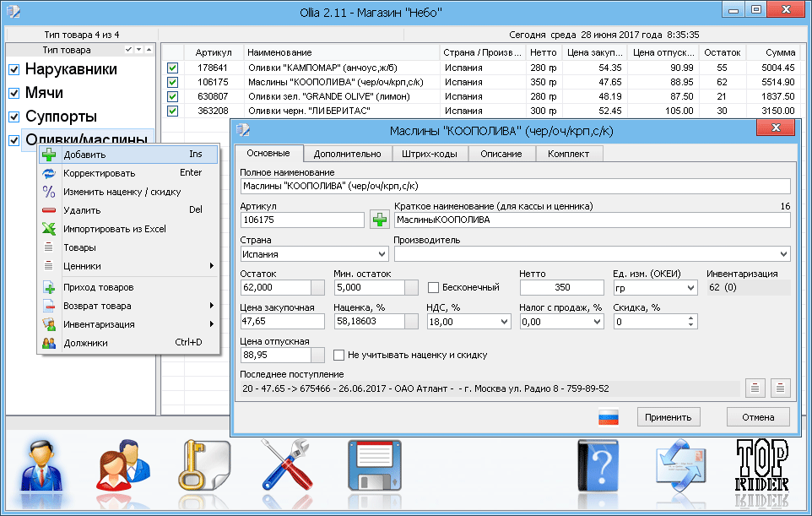Open the Комплект tab
Image resolution: width=812 pixels, height=516 pixels.
tap(568, 154)
